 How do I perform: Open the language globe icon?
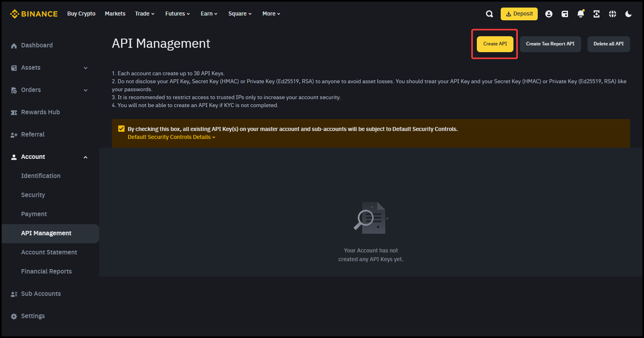pyautogui.click(x=612, y=14)
